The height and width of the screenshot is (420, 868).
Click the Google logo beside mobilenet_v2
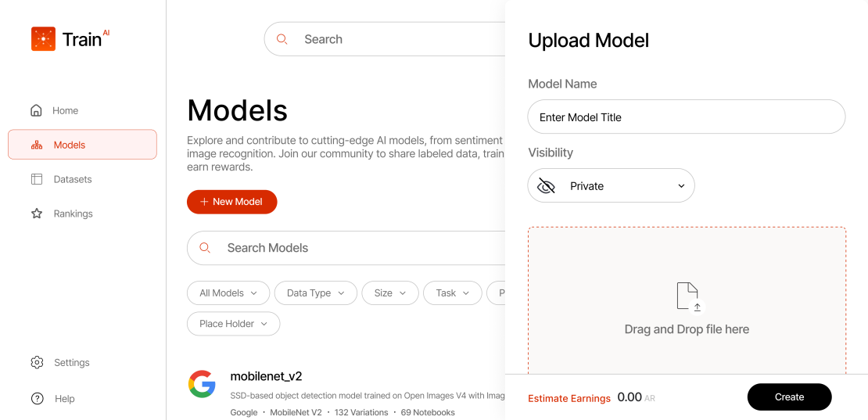click(x=202, y=383)
